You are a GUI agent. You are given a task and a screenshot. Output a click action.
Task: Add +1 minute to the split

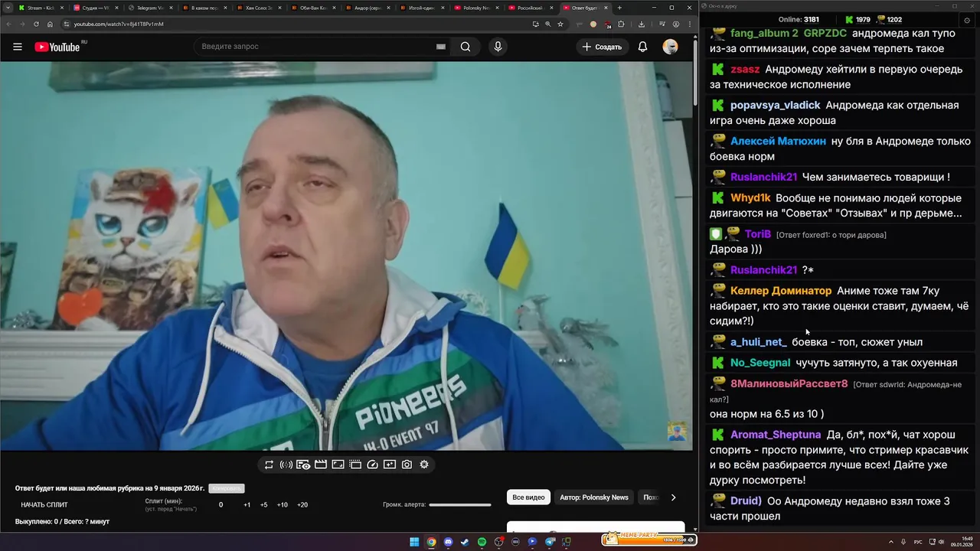[247, 505]
